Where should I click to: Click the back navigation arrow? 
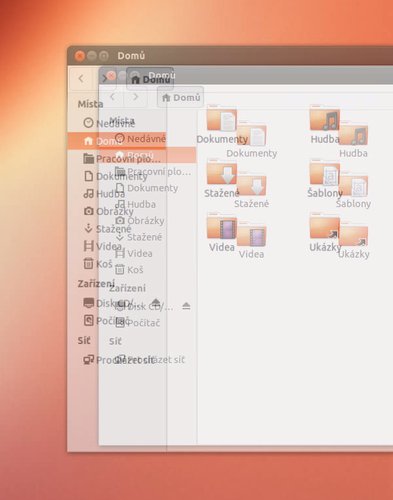(x=81, y=79)
